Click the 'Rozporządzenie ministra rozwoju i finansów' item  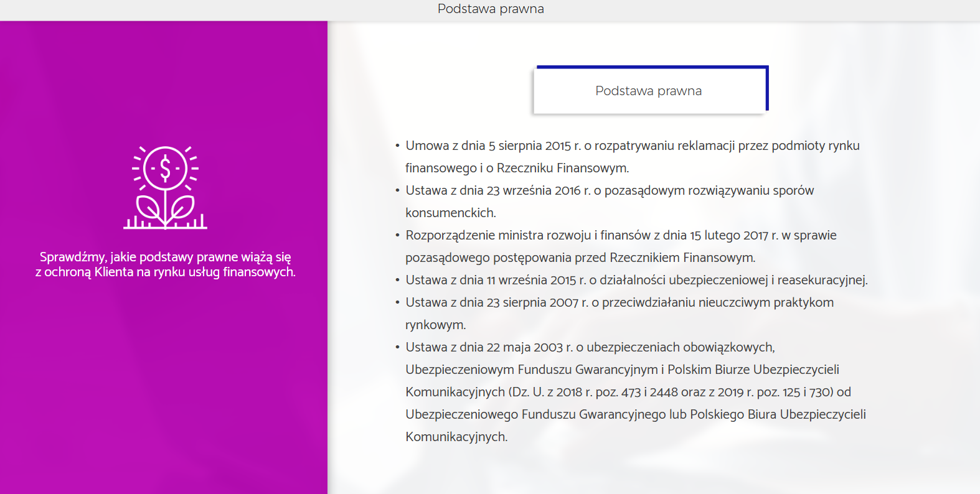(x=621, y=235)
